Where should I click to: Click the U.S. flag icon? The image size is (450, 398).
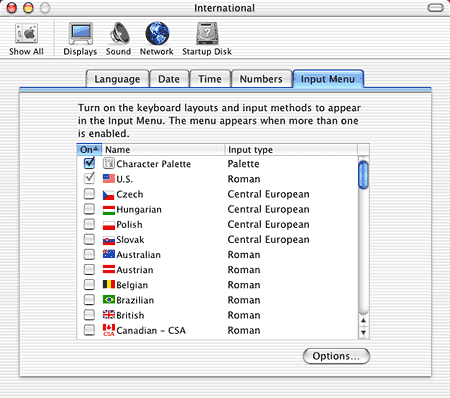(109, 179)
